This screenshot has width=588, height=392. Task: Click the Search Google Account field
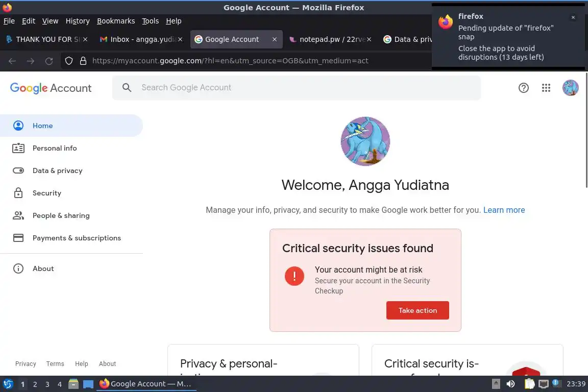point(296,88)
